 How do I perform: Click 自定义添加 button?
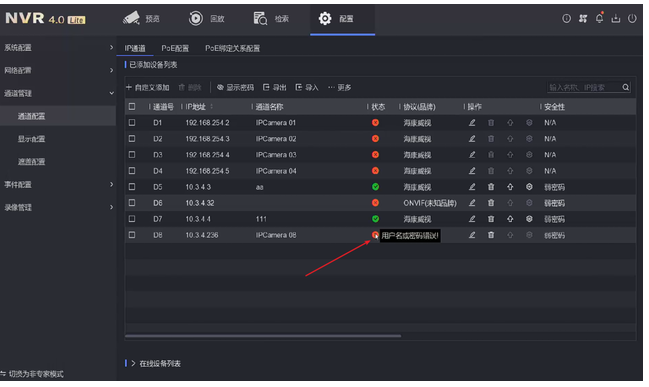[x=147, y=87]
